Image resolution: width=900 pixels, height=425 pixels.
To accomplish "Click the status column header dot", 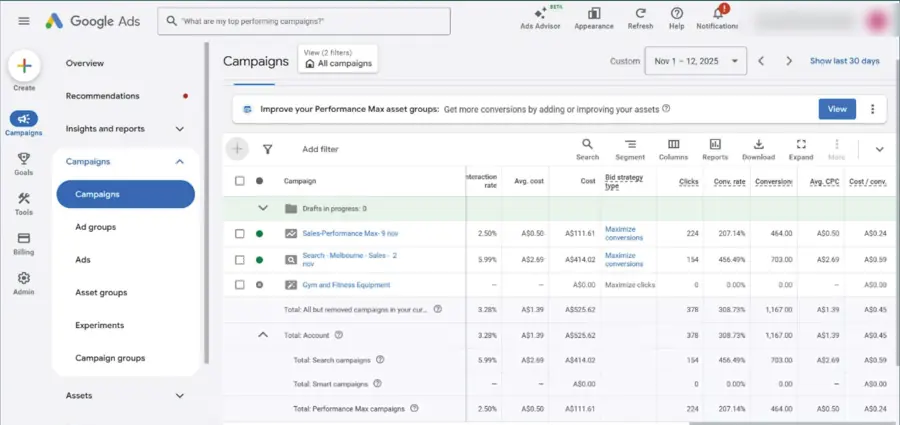I will pyautogui.click(x=259, y=181).
